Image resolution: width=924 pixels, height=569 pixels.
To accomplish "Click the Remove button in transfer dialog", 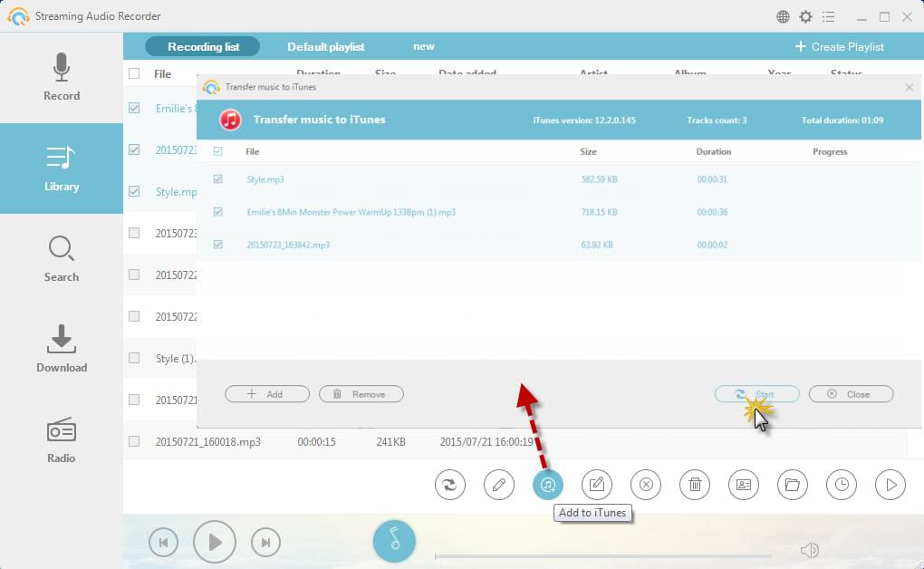I will click(361, 394).
